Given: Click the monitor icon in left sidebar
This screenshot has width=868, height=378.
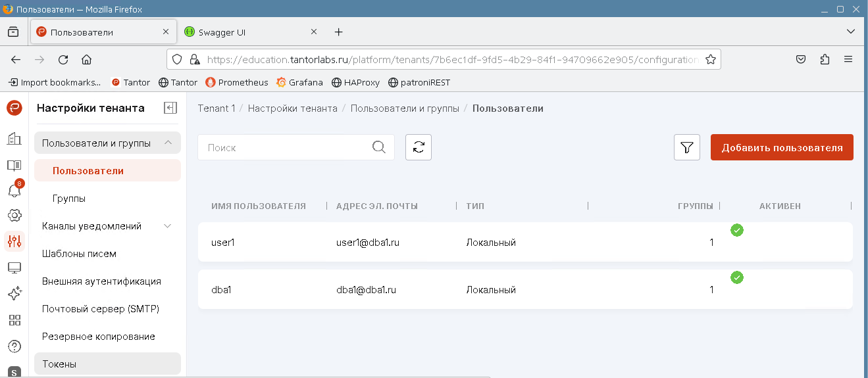Looking at the screenshot, I should [x=14, y=268].
